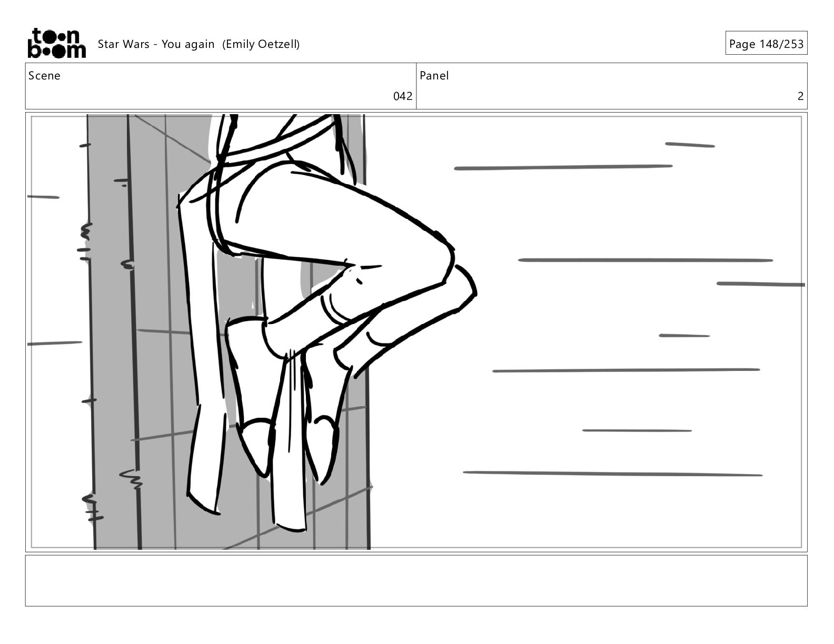Click the "Scene" label
Image resolution: width=834 pixels, height=644 pixels.
tap(44, 76)
